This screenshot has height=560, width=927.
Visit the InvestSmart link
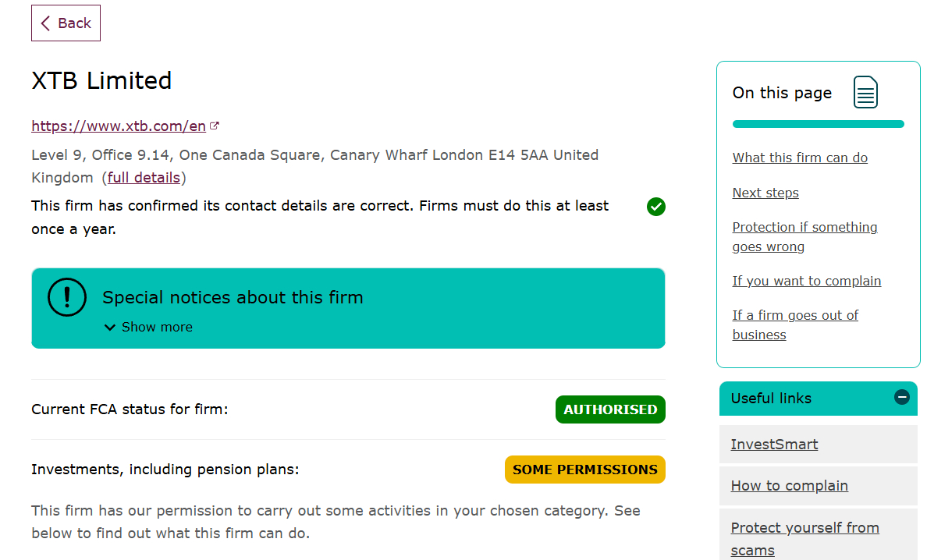(x=774, y=444)
